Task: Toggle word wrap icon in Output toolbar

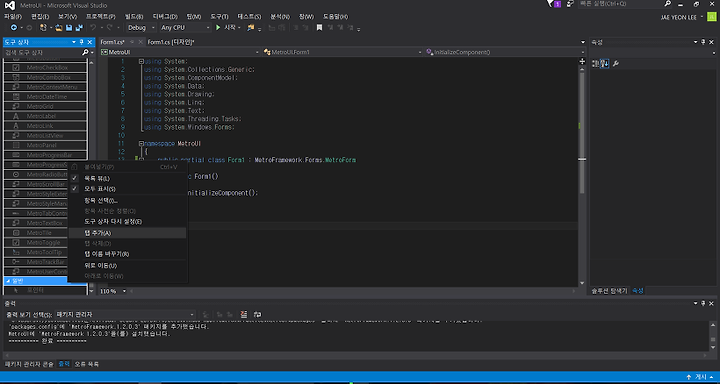Action: [x=258, y=315]
